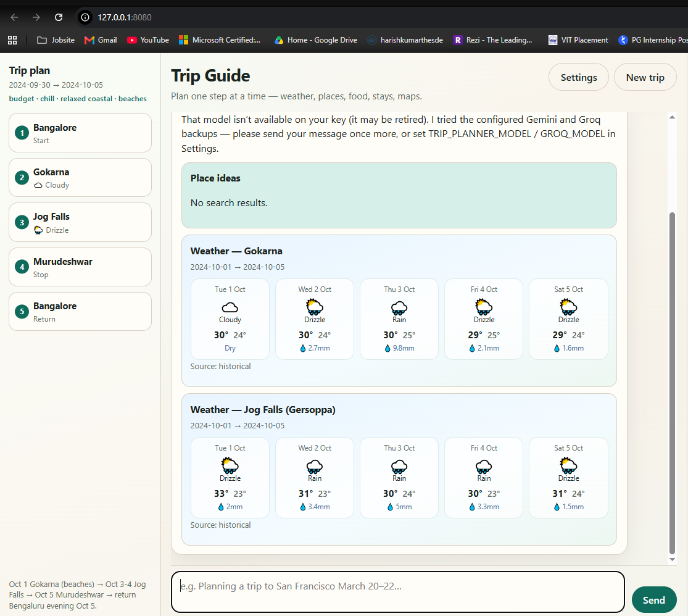
Task: Click the 'Trip Guide' title
Action: (210, 75)
